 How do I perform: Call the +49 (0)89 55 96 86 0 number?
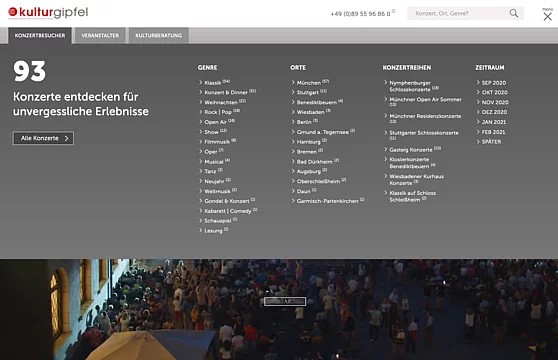coord(360,14)
